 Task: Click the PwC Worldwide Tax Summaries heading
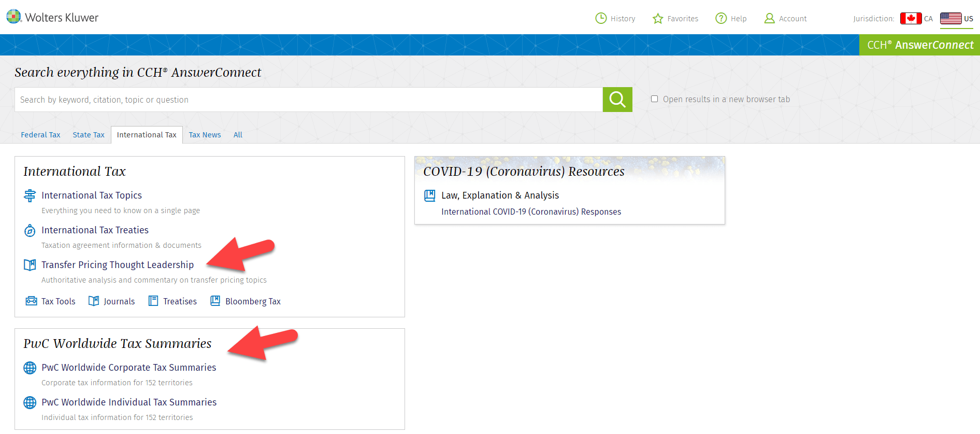click(118, 344)
